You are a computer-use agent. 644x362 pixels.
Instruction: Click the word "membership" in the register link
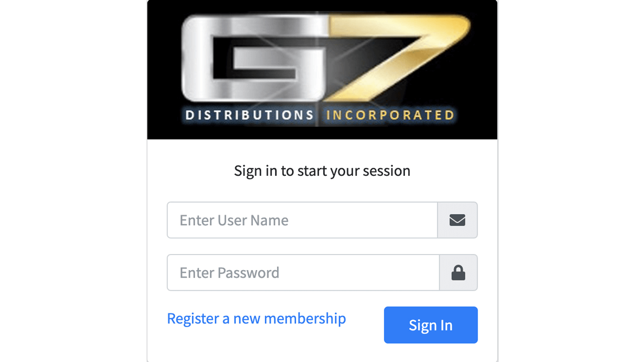pos(305,319)
